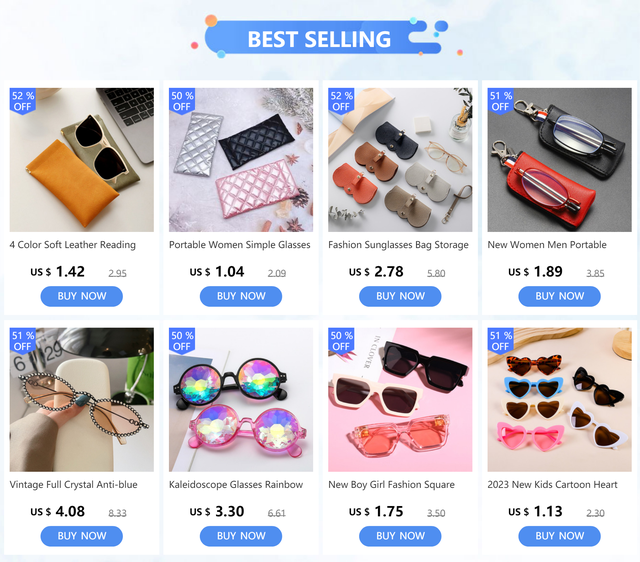Click Buy Now for 2023 New Kids Cartoon Heart
This screenshot has height=562, width=640.
[x=559, y=536]
